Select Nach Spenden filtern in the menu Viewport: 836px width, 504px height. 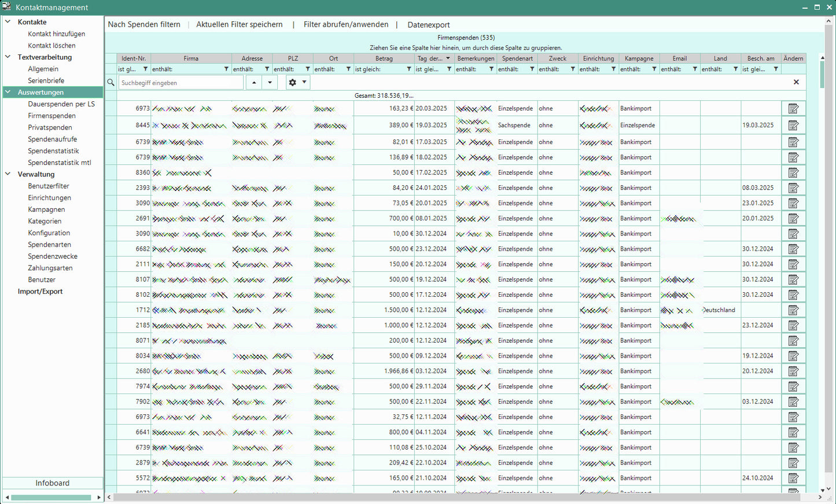[x=144, y=25]
